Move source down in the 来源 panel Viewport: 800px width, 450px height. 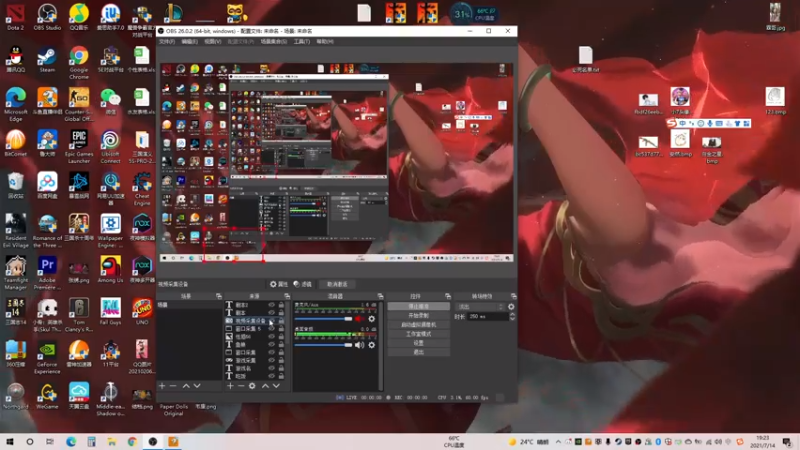pos(276,386)
